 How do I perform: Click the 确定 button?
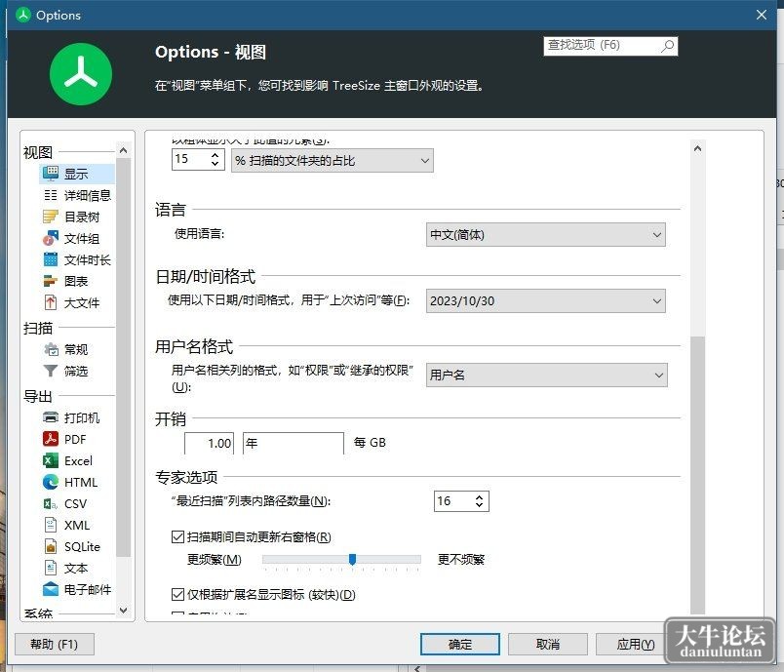[x=460, y=644]
